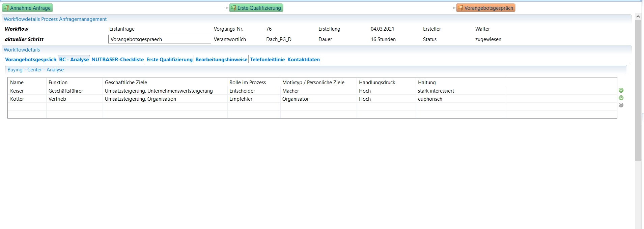Image resolution: width=644 pixels, height=229 pixels.
Task: Click the green single-plus add row icon
Action: [621, 90]
